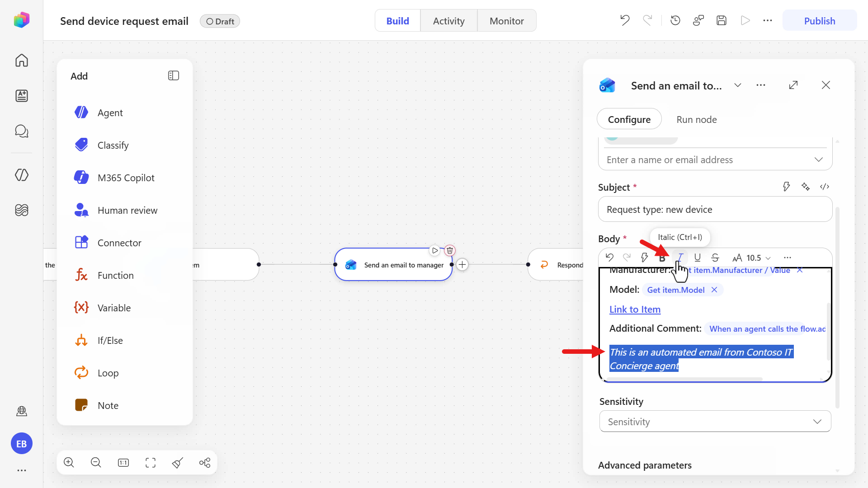
Task: Undo the last flow change in the top toolbar
Action: pos(625,20)
